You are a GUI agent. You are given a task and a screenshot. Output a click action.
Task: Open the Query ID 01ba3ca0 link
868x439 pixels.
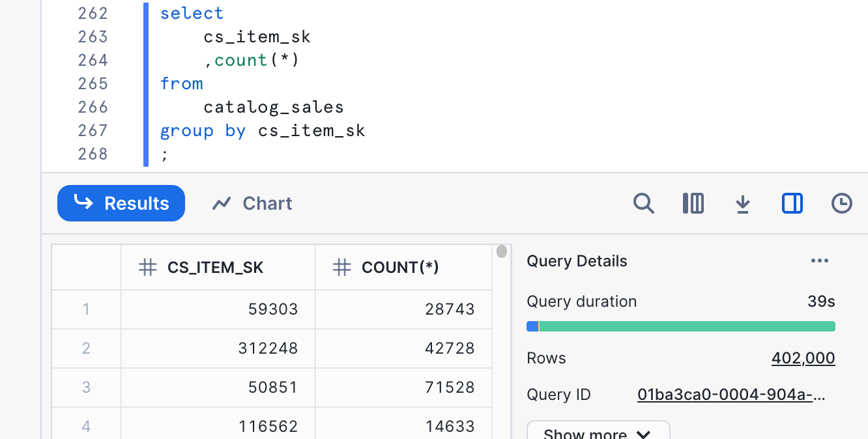731,395
